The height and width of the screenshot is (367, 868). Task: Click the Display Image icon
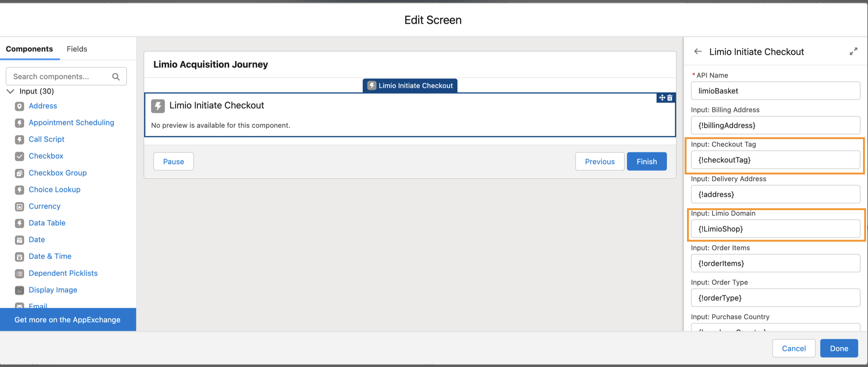click(19, 290)
